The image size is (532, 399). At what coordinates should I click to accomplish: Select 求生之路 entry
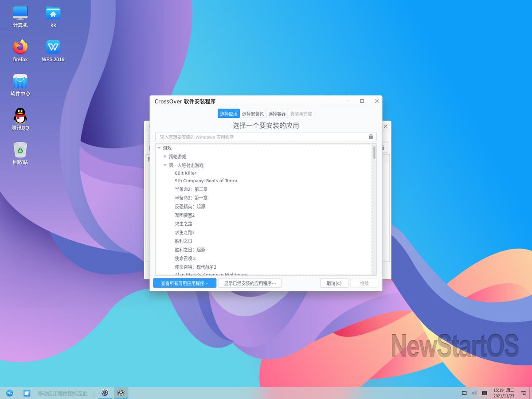pos(184,224)
